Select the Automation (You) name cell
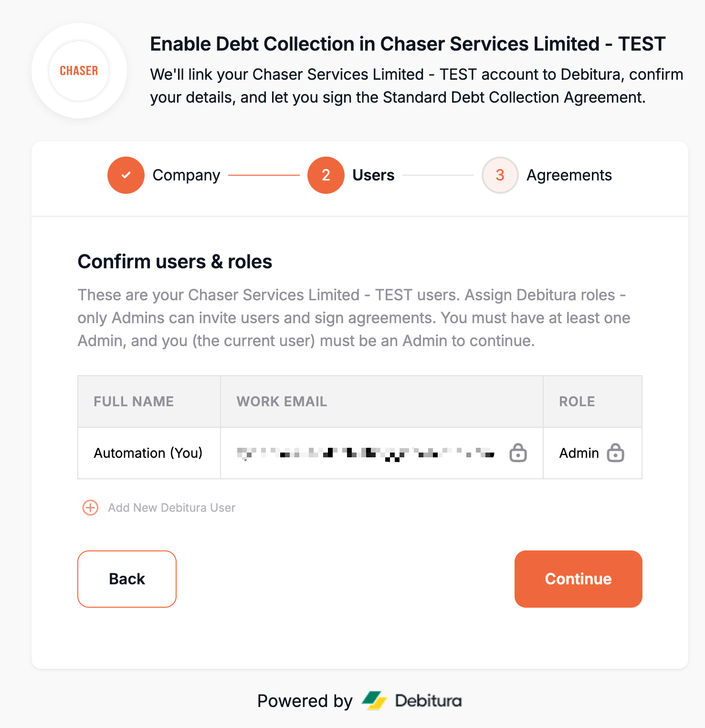Viewport: 705px width, 728px height. [x=148, y=453]
